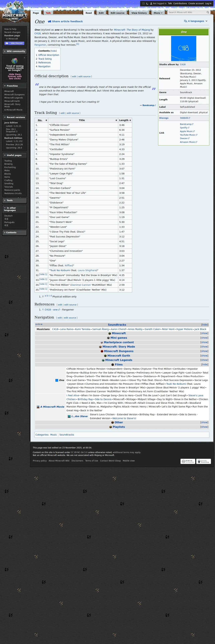Click the Playlists navbox block icon
This screenshot has width=215, height=644.
pyautogui.click(x=110, y=427)
